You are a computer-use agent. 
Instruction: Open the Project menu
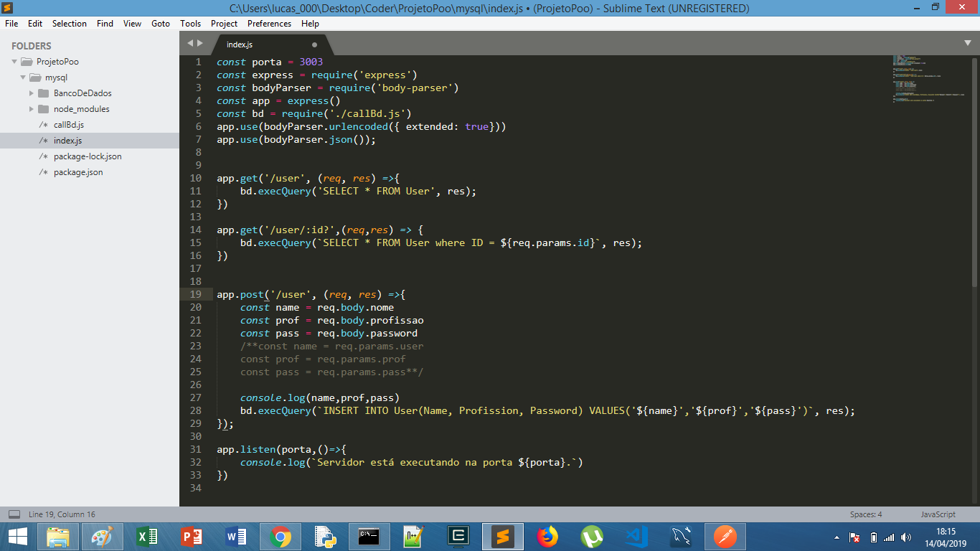[x=224, y=24]
